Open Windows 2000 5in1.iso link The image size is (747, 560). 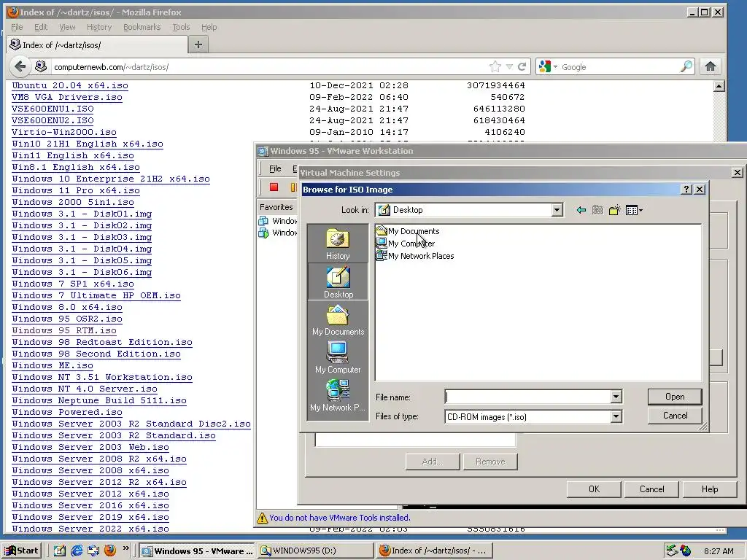pyautogui.click(x=73, y=202)
